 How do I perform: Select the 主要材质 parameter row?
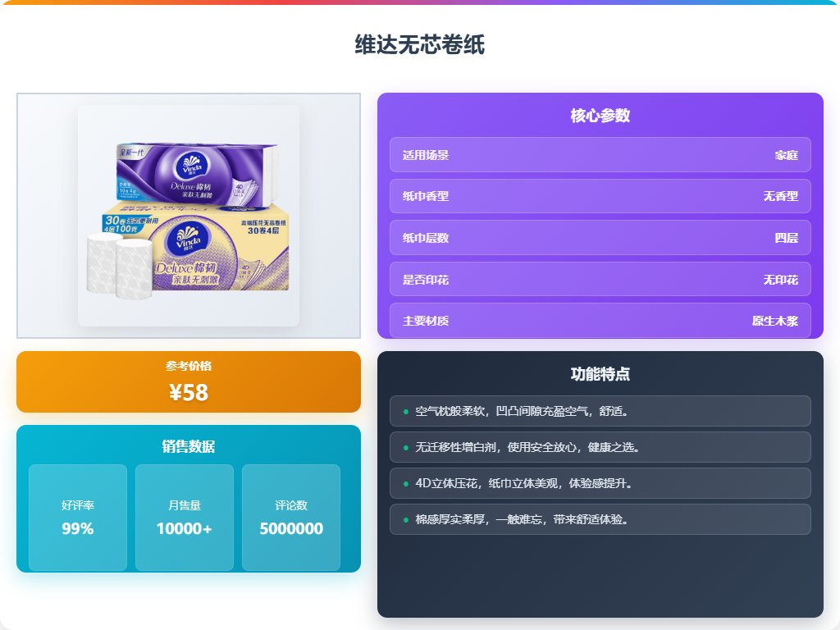(x=600, y=321)
